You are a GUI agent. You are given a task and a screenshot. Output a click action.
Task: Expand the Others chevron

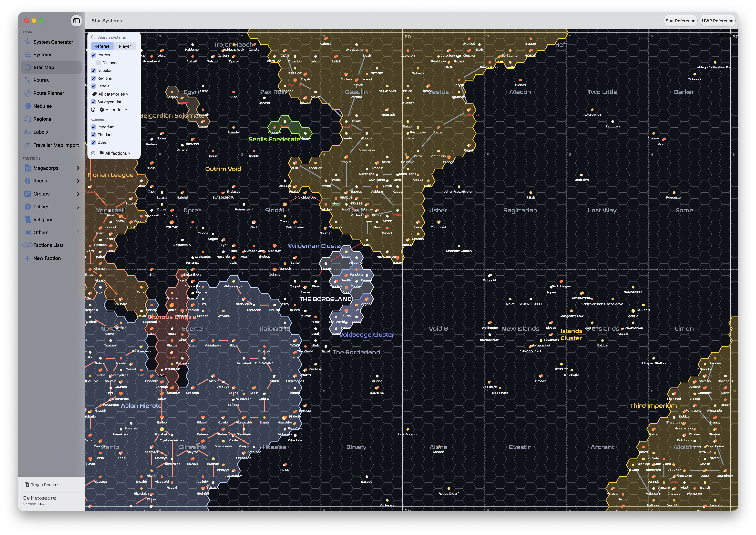(78, 233)
